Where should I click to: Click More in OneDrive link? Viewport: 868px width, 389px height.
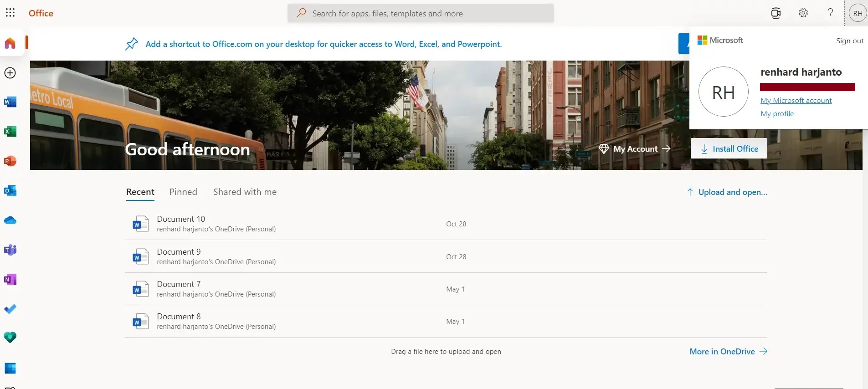pyautogui.click(x=729, y=352)
